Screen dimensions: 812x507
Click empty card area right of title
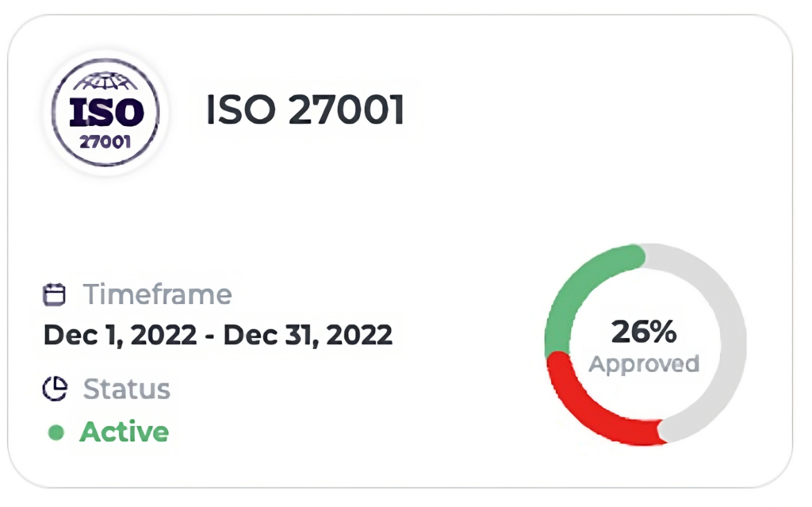tap(595, 111)
